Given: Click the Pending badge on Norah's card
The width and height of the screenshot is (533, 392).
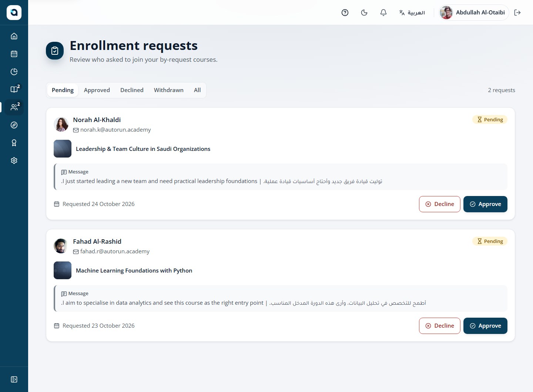Looking at the screenshot, I should click(x=490, y=119).
